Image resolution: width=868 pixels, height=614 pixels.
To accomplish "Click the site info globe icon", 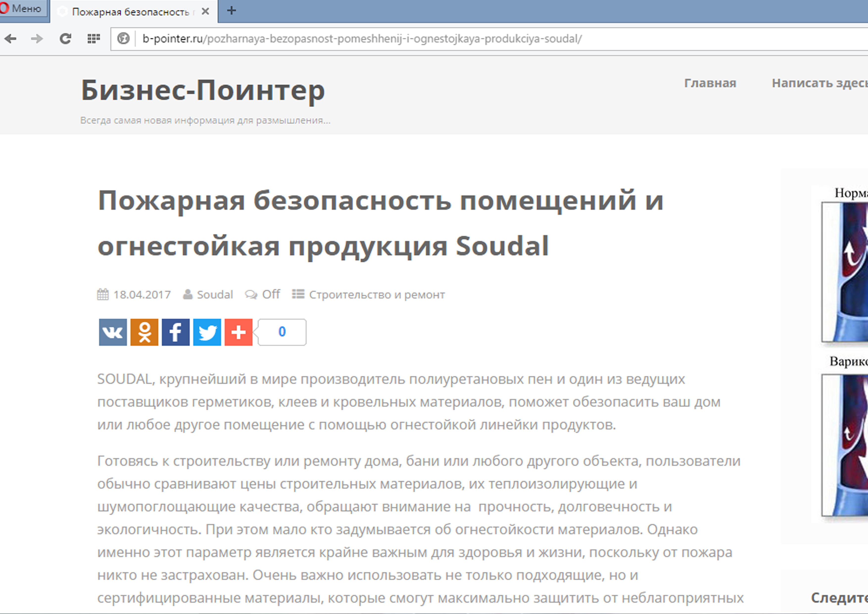I will click(x=123, y=39).
